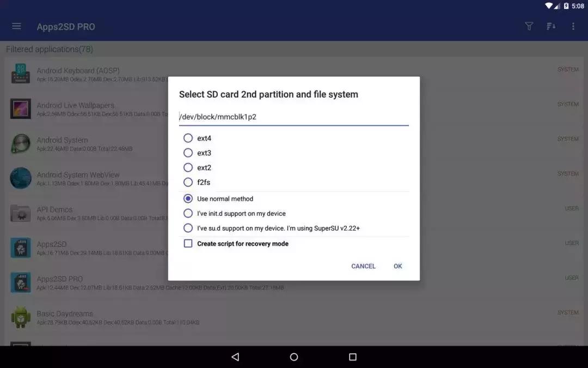Tap the Android home navigation button
Viewport: 588px width, 368px height.
coord(294,357)
